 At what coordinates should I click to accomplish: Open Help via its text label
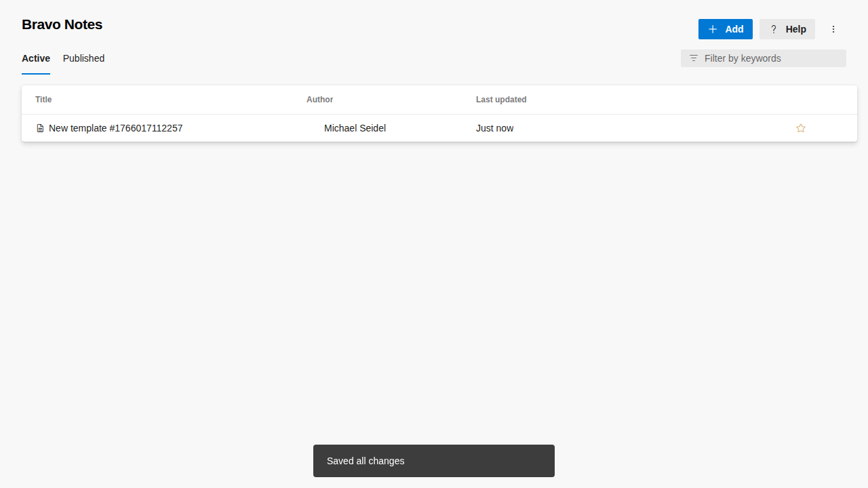(x=795, y=29)
